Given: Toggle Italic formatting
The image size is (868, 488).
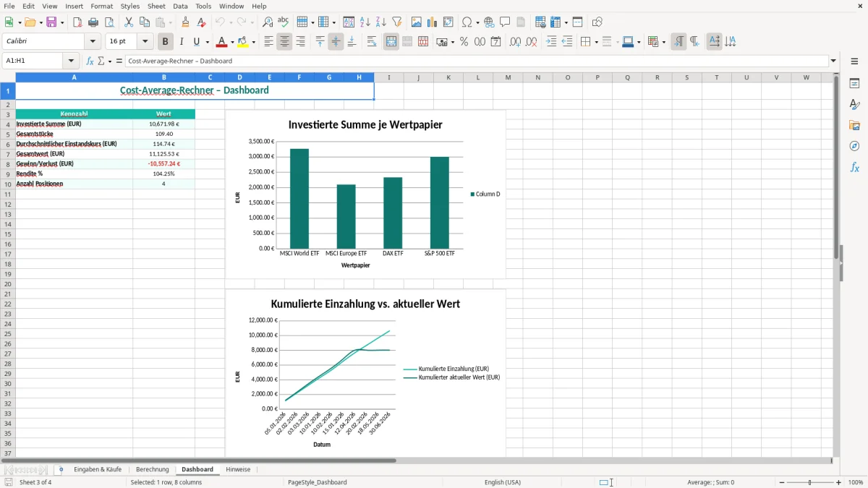Looking at the screenshot, I should pyautogui.click(x=182, y=42).
